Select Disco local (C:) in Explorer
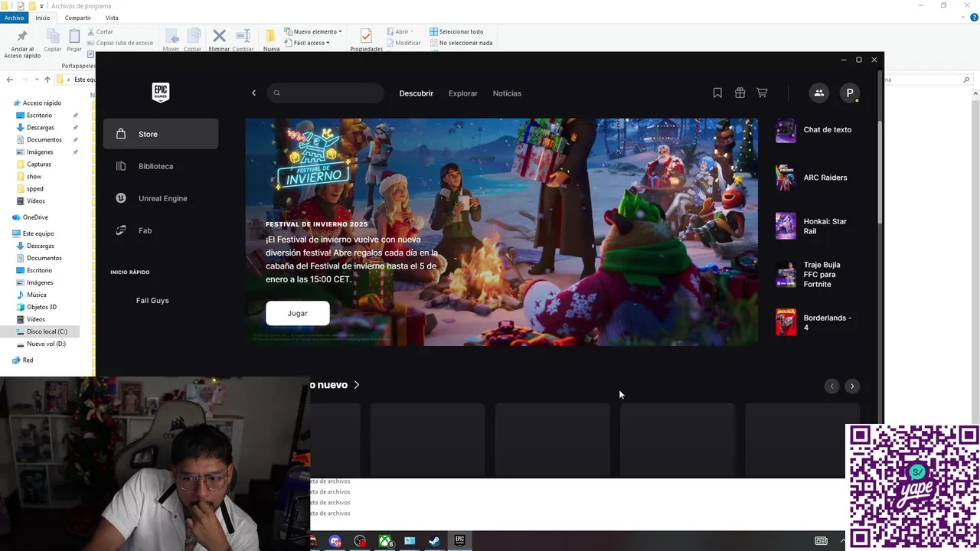Viewport: 980px width, 551px height. click(40, 331)
